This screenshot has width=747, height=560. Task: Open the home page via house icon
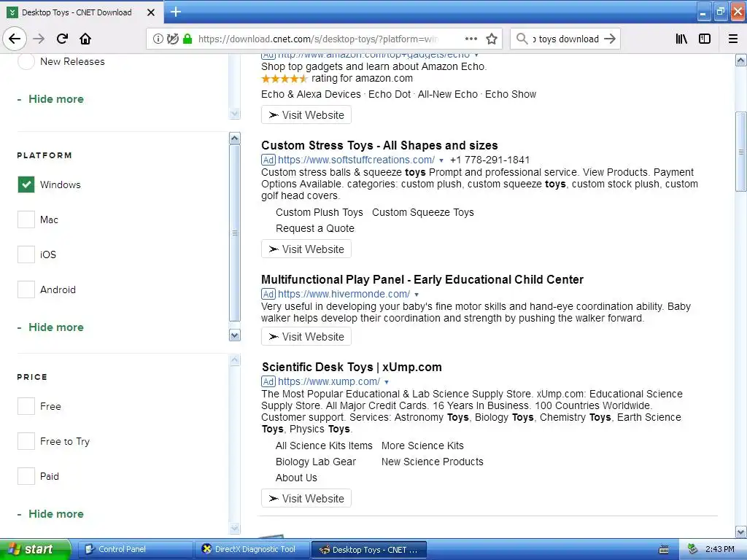tap(85, 39)
